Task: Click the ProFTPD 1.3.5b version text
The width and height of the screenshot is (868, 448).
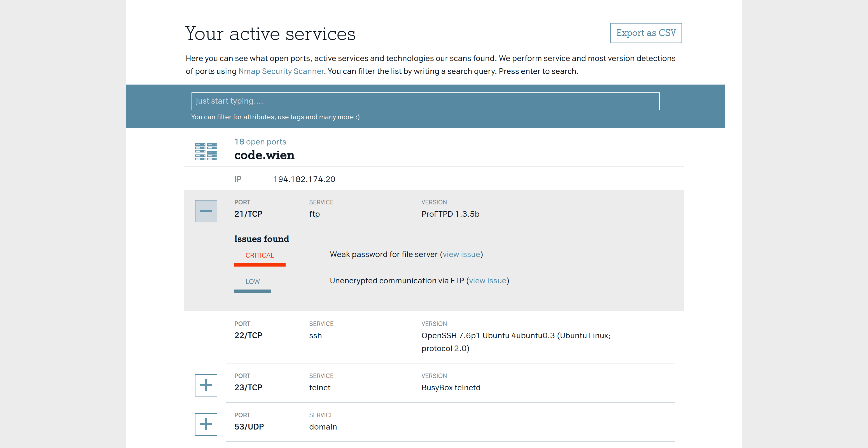Action: (x=450, y=214)
